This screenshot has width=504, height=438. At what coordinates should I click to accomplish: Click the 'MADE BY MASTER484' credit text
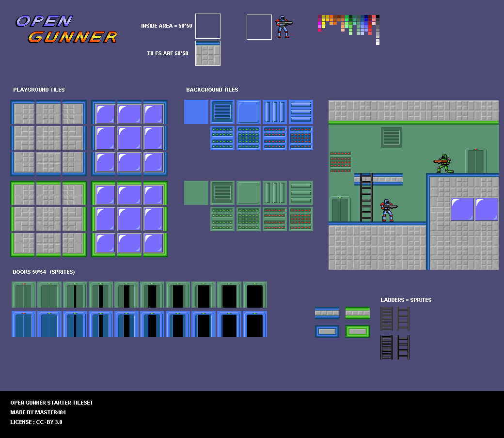(x=38, y=412)
